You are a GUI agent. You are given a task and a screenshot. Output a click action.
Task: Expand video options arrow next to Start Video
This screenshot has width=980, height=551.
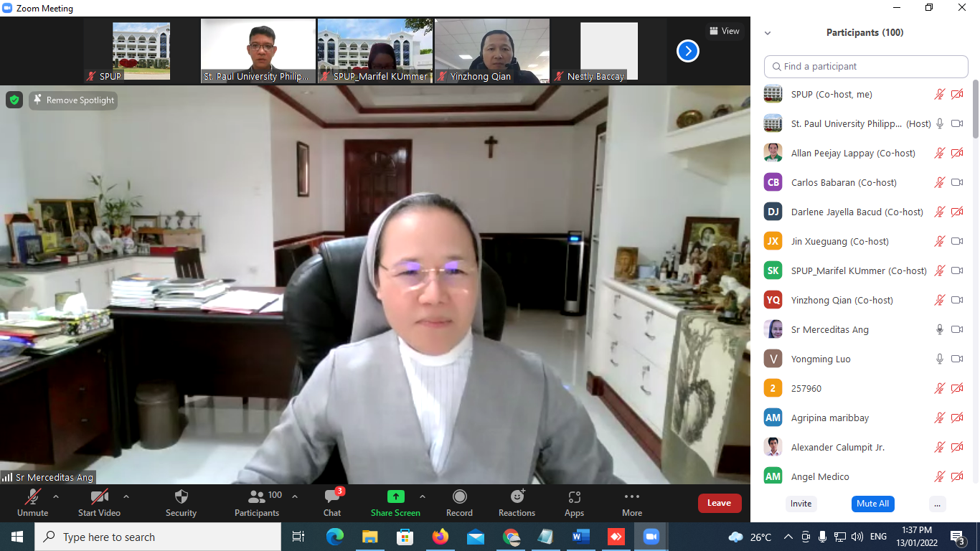click(126, 496)
